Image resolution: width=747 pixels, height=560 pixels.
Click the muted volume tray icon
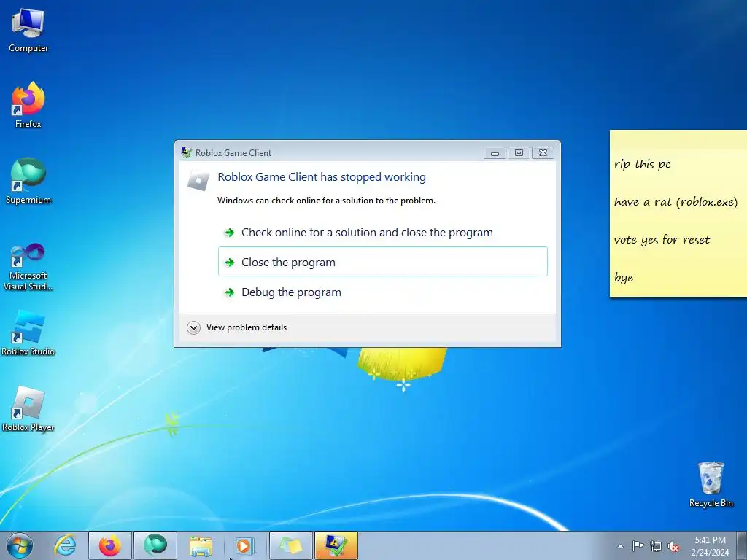click(x=673, y=546)
